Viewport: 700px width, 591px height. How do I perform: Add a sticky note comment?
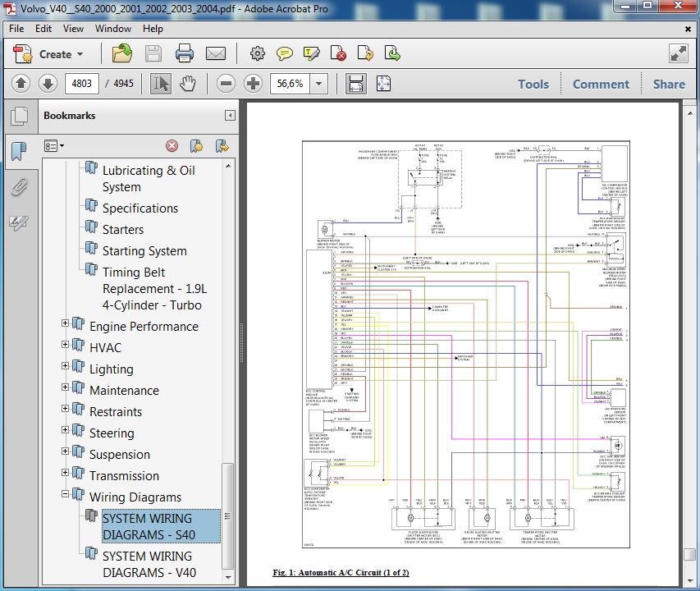click(285, 54)
